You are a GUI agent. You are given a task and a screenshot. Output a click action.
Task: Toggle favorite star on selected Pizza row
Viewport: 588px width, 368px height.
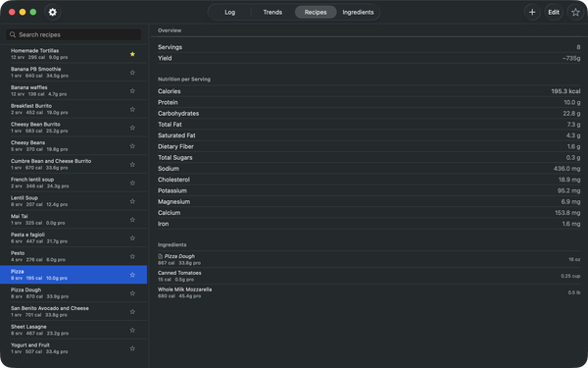[132, 275]
